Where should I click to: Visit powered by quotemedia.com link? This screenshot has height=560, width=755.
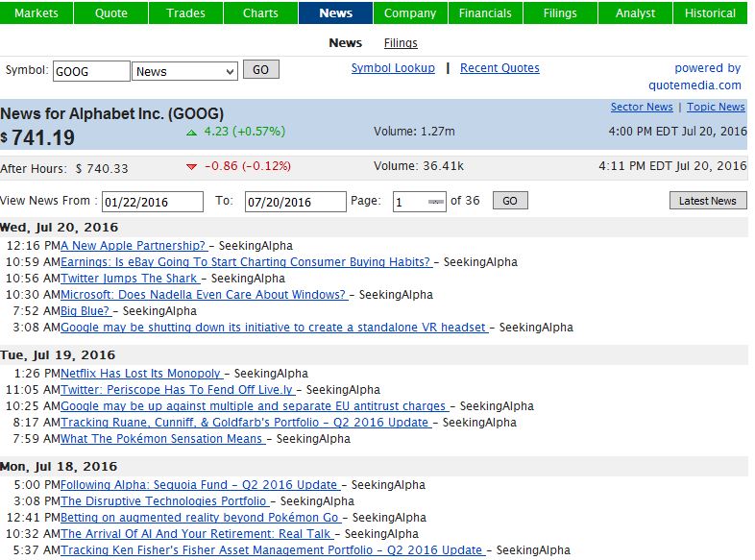click(x=694, y=77)
